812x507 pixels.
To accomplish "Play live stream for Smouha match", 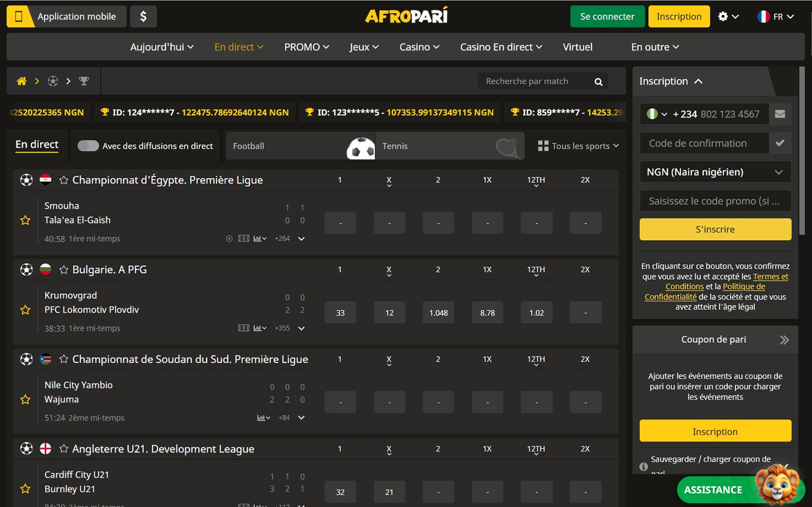I will pyautogui.click(x=229, y=239).
